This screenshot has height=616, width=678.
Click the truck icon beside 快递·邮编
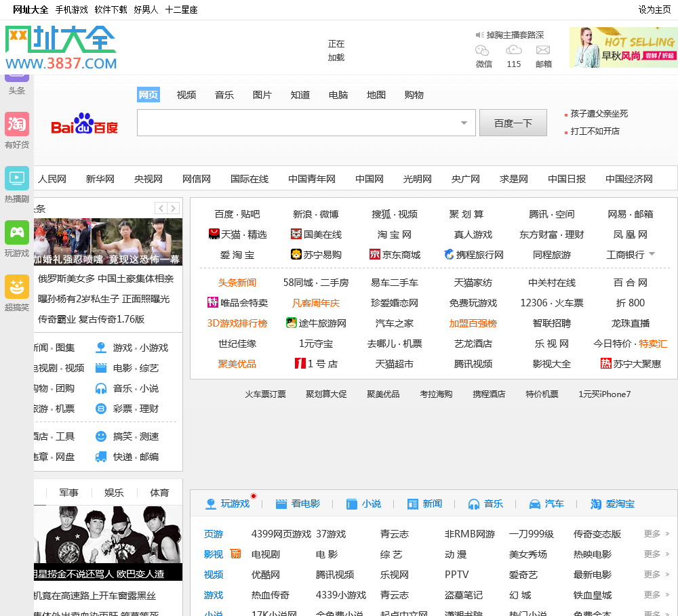[101, 457]
